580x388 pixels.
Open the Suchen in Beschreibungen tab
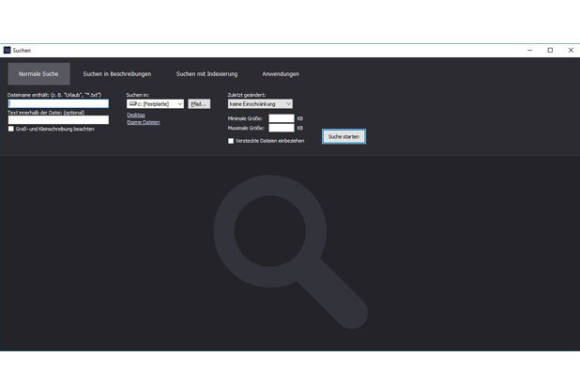(117, 74)
